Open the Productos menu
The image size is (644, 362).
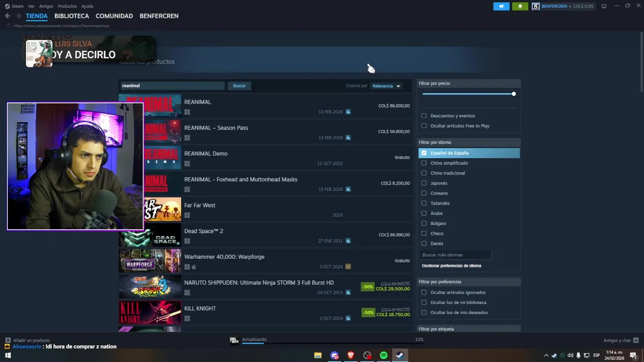[x=67, y=6]
